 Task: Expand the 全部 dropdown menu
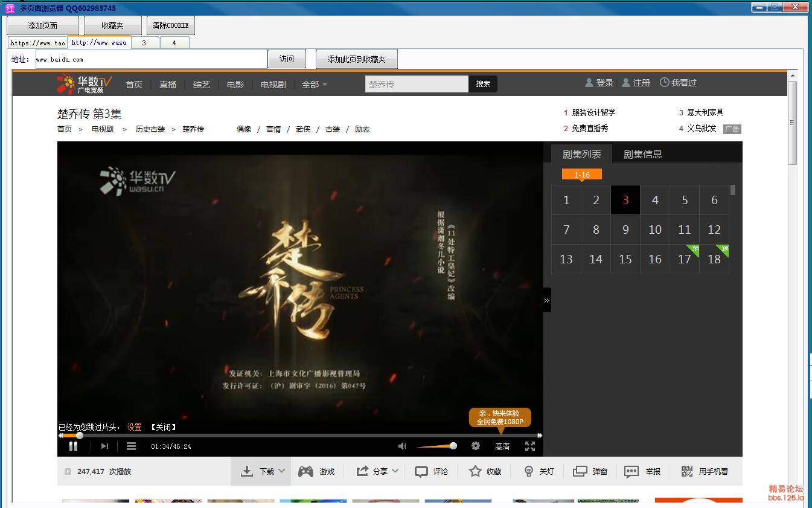coord(314,85)
